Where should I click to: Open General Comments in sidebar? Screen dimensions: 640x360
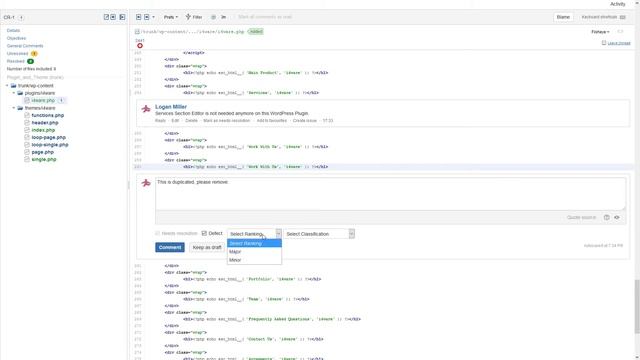(25, 46)
